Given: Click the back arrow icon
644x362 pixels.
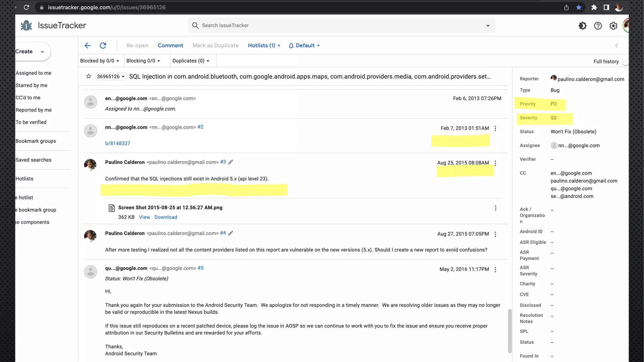Looking at the screenshot, I should click(x=87, y=46).
